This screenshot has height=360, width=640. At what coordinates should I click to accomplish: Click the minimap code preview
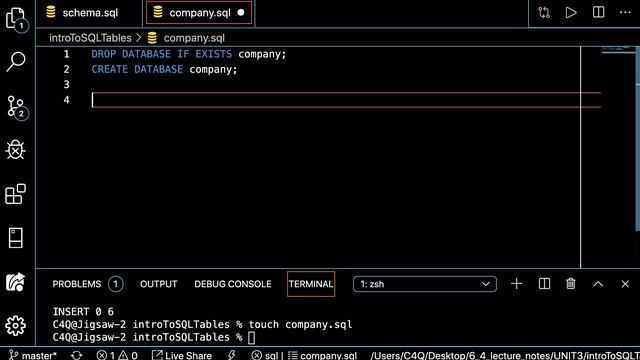click(x=618, y=51)
